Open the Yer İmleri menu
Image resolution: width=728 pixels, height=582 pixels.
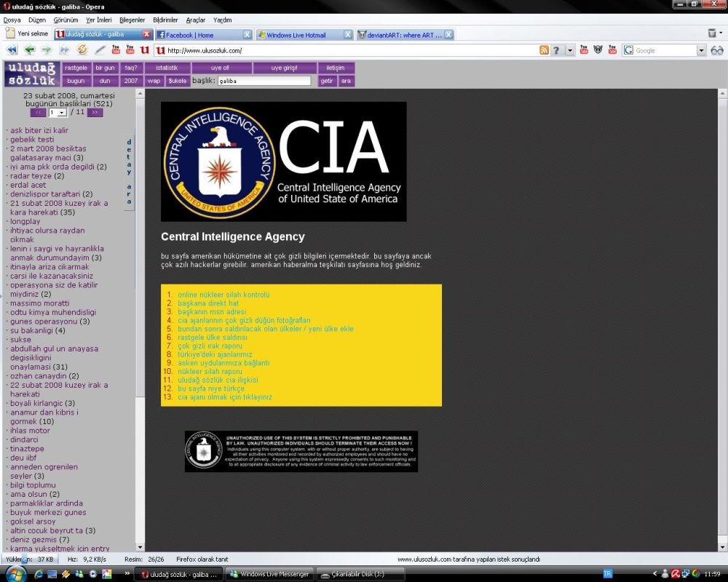99,20
